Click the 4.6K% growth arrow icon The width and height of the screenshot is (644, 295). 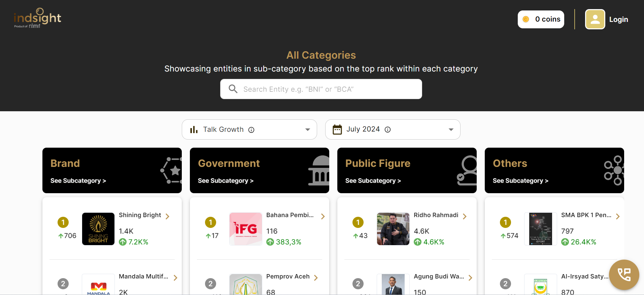(x=418, y=242)
